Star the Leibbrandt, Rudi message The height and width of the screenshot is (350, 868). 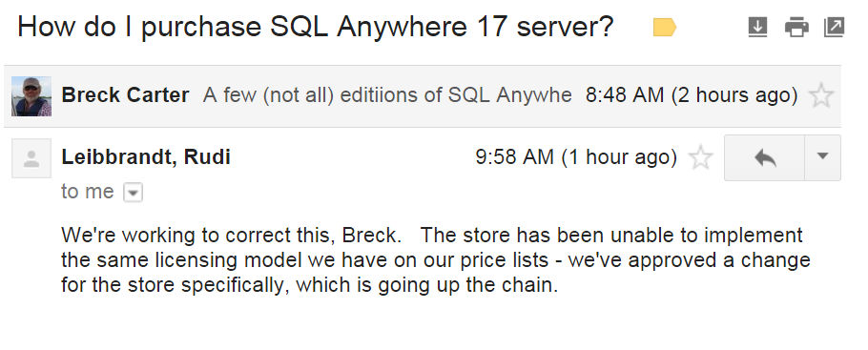700,157
